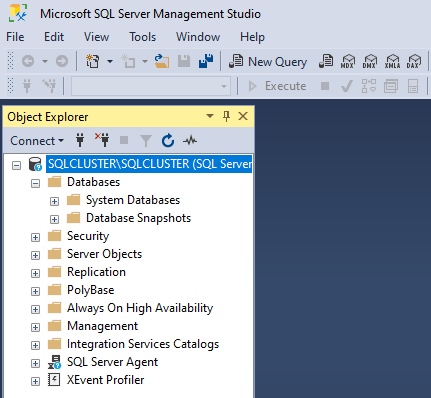Image resolution: width=431 pixels, height=398 pixels.
Task: Open the Activity Monitor icon in Object Explorer
Action: point(190,140)
